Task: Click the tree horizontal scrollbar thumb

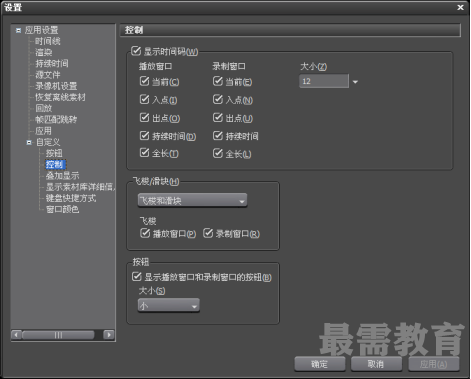Action: pyautogui.click(x=58, y=335)
